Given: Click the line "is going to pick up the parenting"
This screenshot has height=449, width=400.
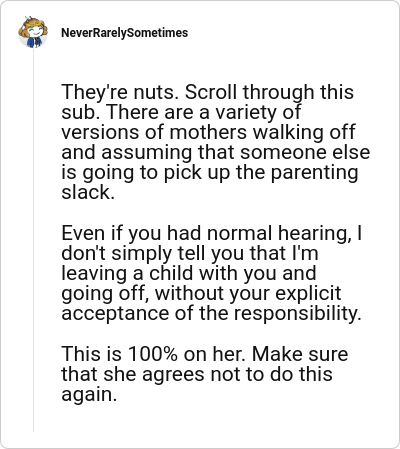Looking at the screenshot, I should (210, 172).
